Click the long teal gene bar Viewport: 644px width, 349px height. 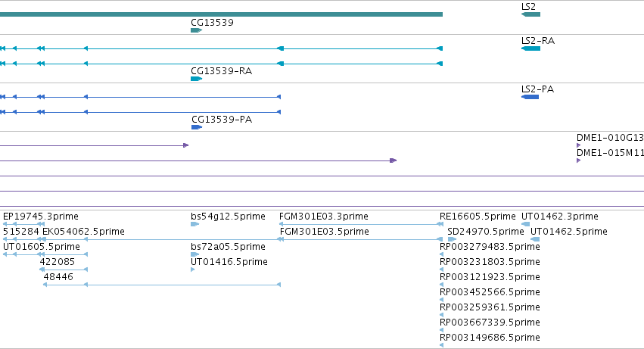(222, 14)
